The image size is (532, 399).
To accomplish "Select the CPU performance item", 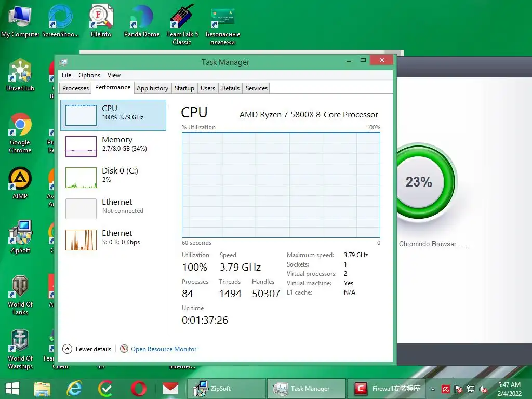I will [x=113, y=115].
